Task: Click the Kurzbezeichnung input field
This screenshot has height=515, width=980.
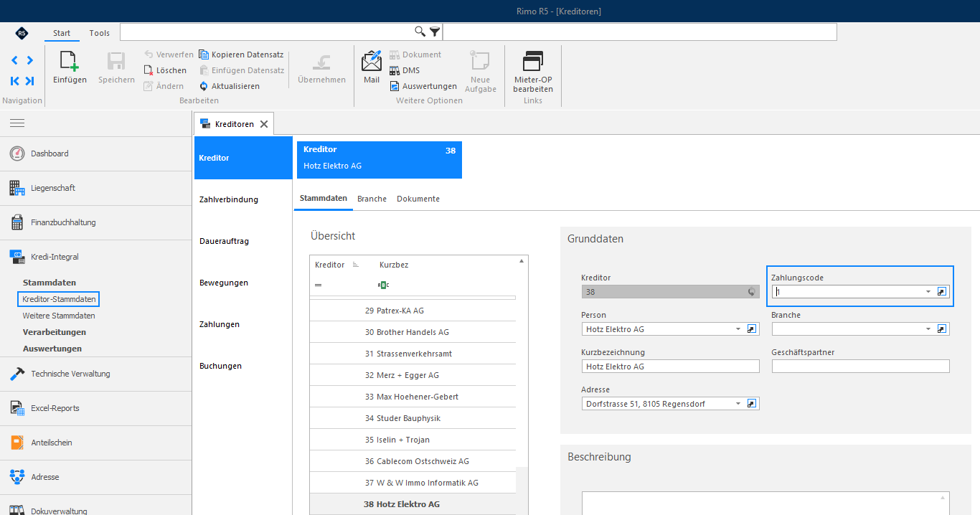Action: pyautogui.click(x=670, y=367)
